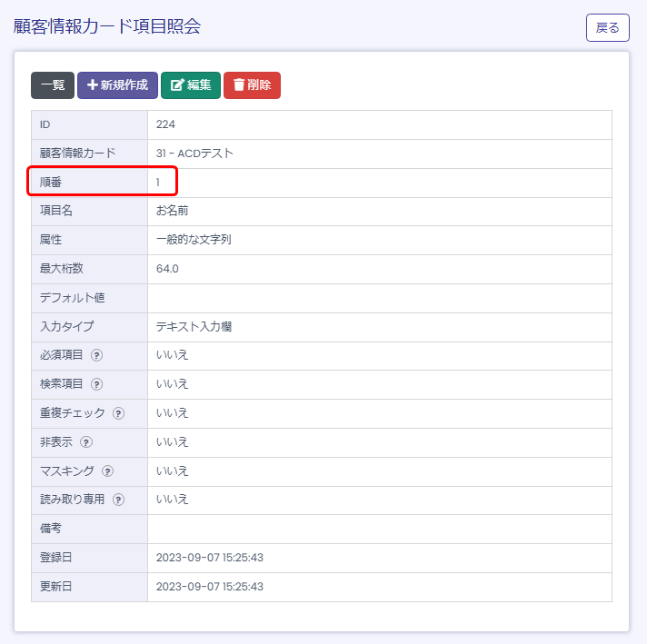Screen dimensions: 647x644
Task: Click question mark beside 読み取り専用
Action: pyautogui.click(x=118, y=500)
